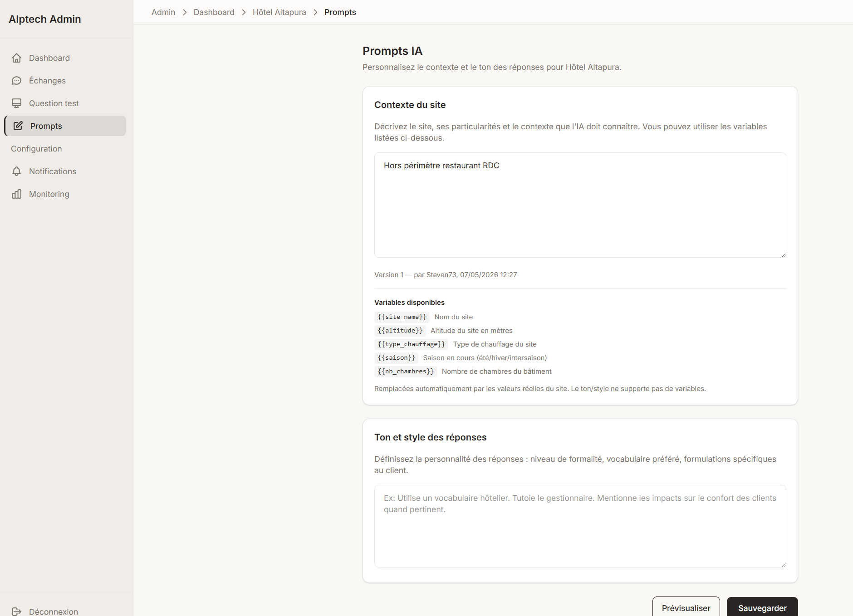The image size is (853, 616).
Task: Click the Nombre de chambres du bâtiment text
Action: coord(497,372)
